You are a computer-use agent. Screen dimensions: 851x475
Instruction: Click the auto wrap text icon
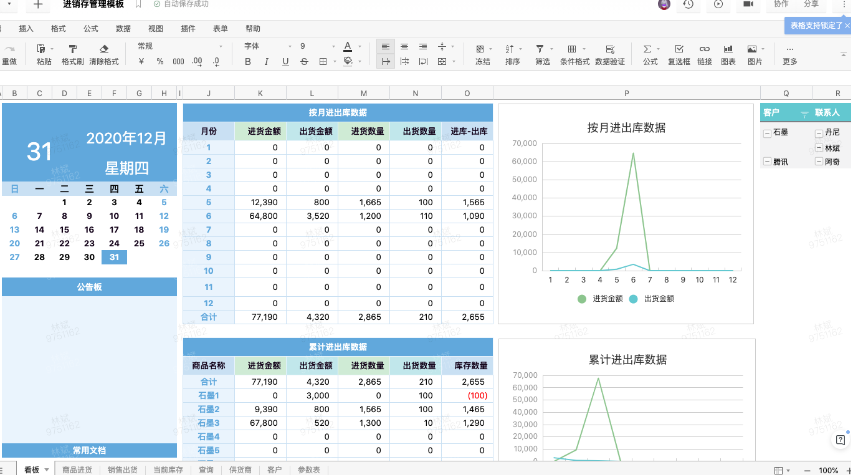click(423, 62)
